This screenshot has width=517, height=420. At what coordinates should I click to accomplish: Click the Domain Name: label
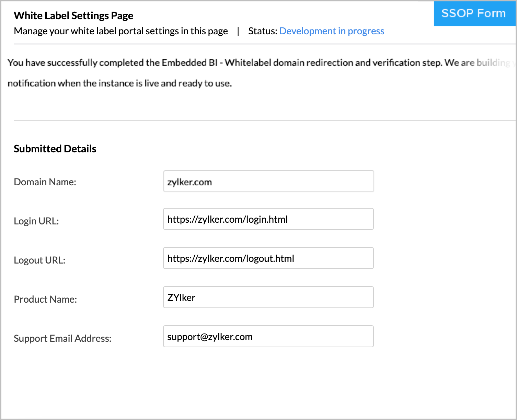click(x=45, y=182)
